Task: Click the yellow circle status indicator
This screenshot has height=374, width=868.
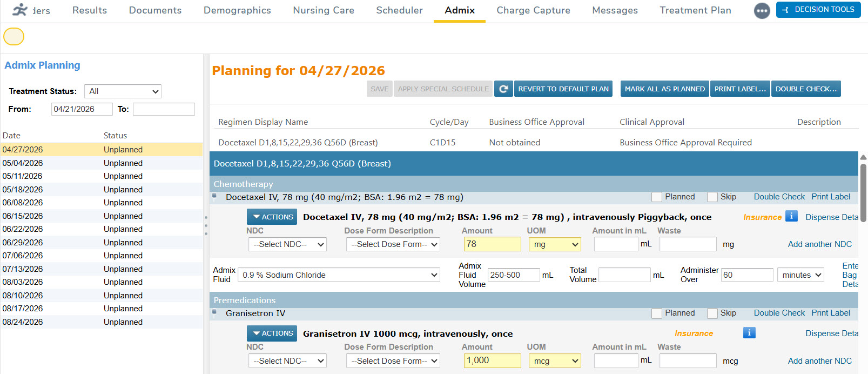Action: (x=14, y=37)
